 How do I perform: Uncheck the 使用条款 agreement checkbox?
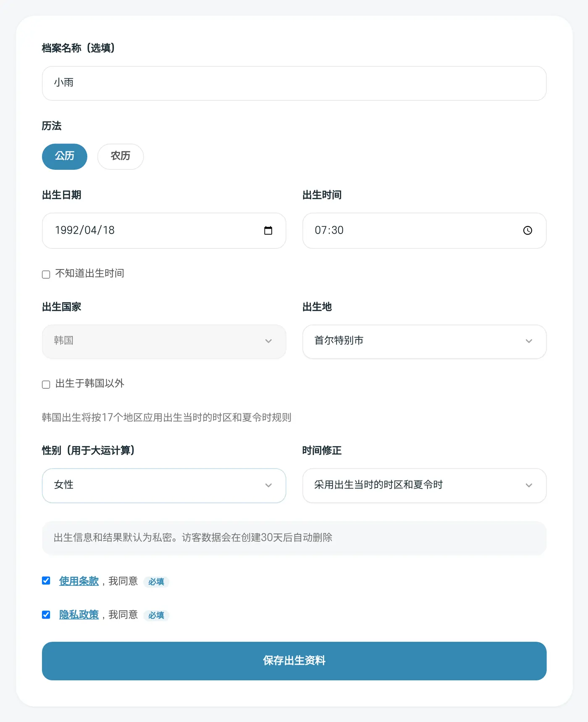click(46, 581)
